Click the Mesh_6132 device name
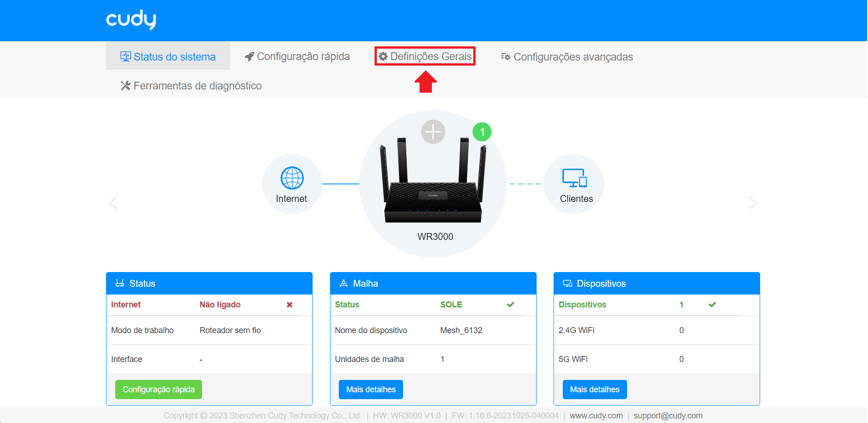Image resolution: width=868 pixels, height=423 pixels. point(461,330)
